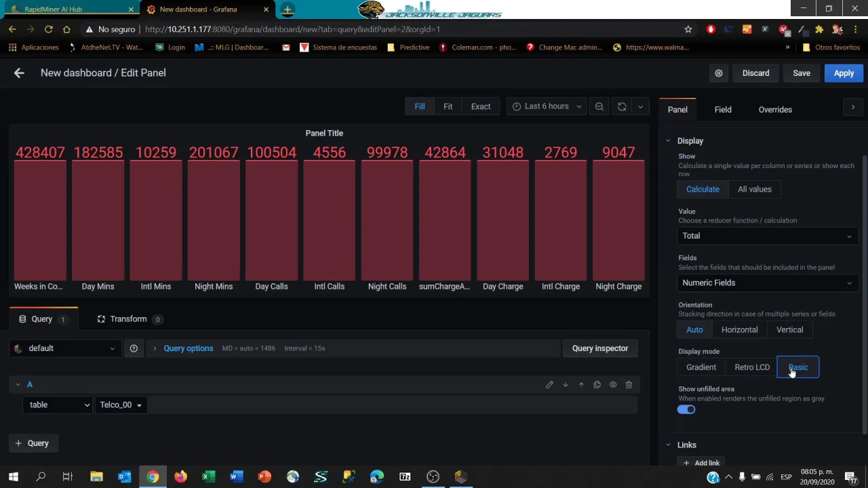Open the Value reducer dropdown showing Total
868x488 pixels.
tap(768, 236)
